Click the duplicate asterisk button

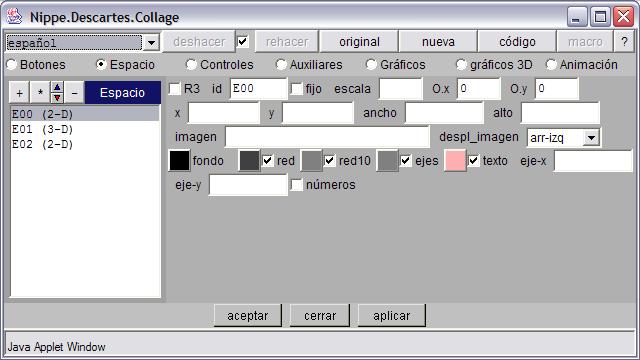click(40, 93)
